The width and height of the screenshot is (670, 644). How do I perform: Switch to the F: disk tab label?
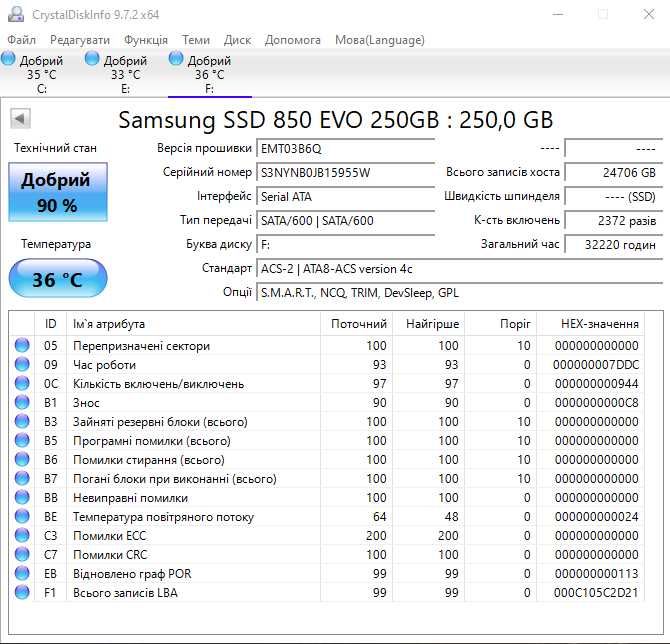tap(209, 89)
